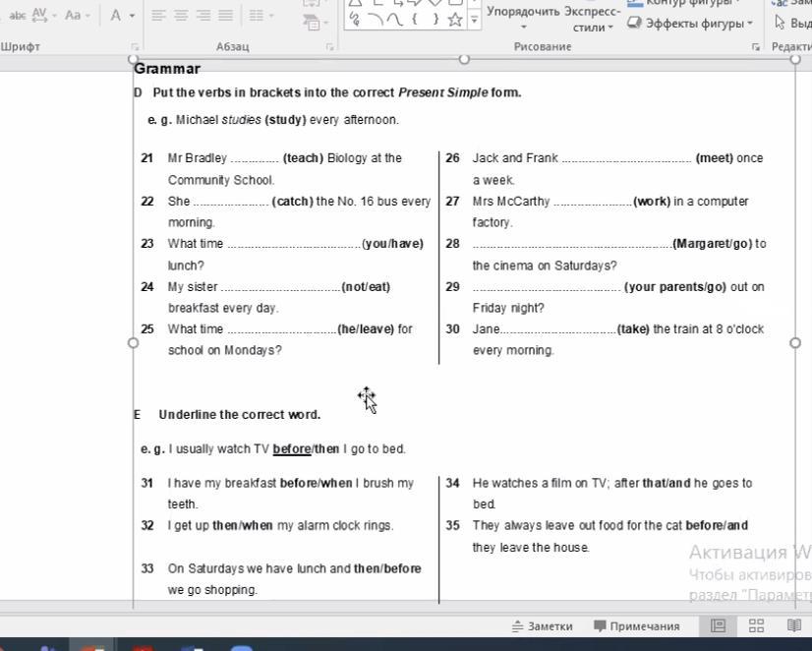Image resolution: width=812 pixels, height=651 pixels.
Task: Expand the shapes gallery More button
Action: point(475,21)
